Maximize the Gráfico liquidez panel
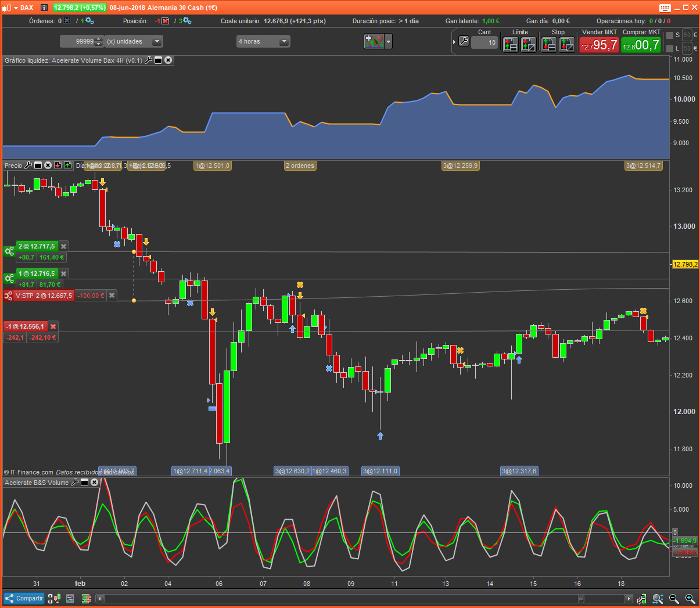Viewport: 700px width, 608px height. [158, 60]
